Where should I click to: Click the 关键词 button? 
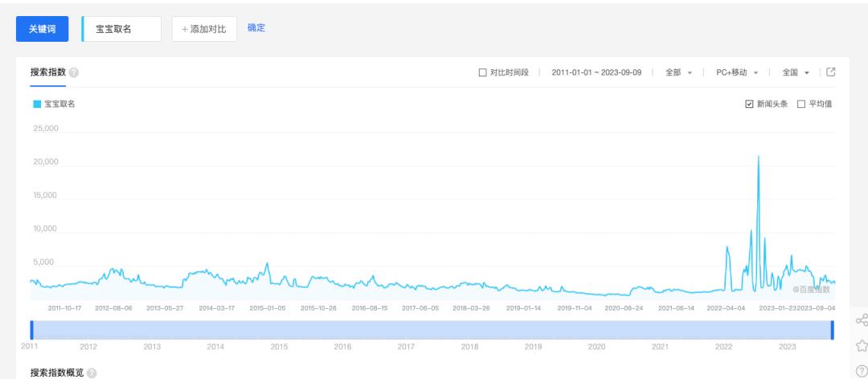pyautogui.click(x=43, y=29)
